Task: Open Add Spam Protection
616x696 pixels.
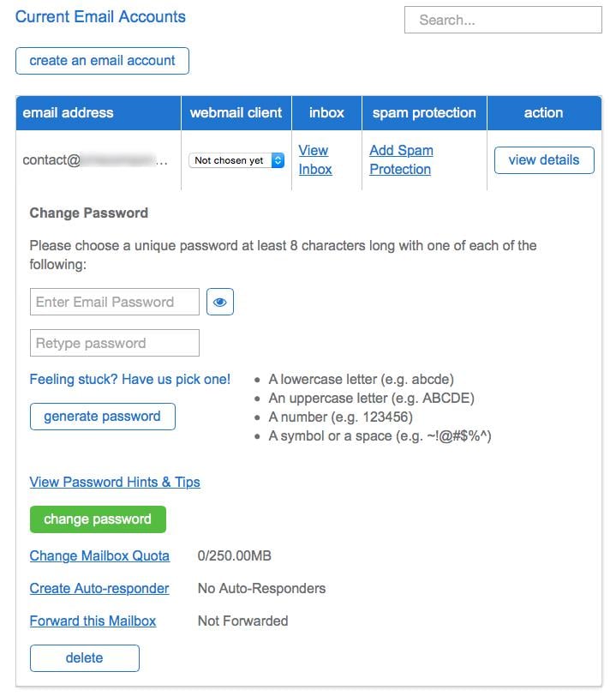Action: (x=400, y=159)
